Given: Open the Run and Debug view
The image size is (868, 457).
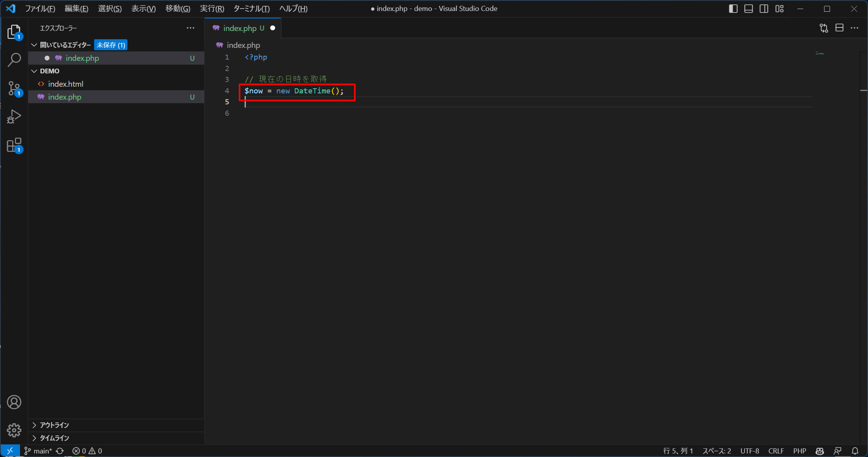Looking at the screenshot, I should [x=14, y=117].
